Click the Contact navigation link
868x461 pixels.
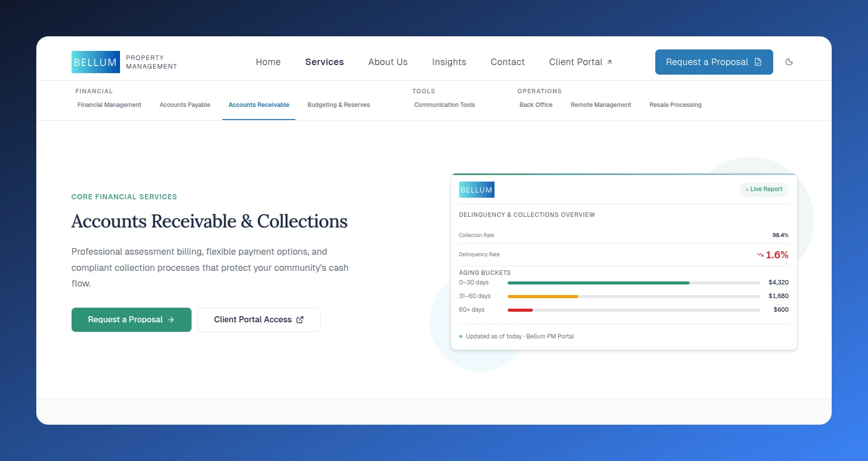click(x=507, y=62)
